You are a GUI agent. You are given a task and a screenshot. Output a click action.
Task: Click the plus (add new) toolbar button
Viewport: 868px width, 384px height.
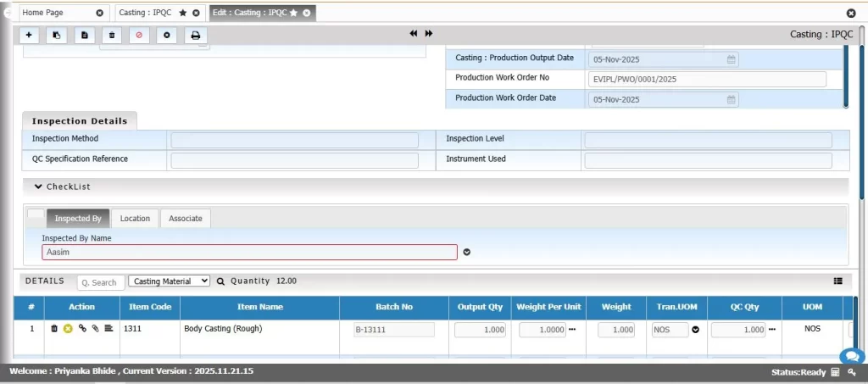(29, 35)
